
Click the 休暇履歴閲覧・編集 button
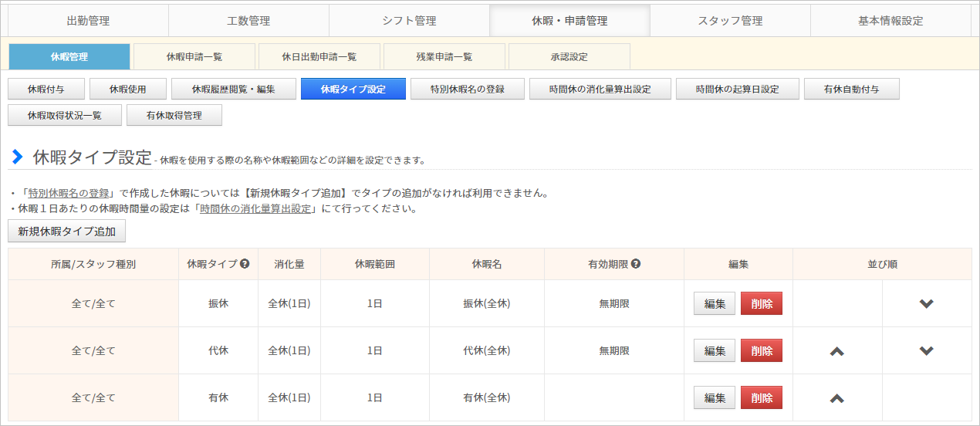[233, 90]
